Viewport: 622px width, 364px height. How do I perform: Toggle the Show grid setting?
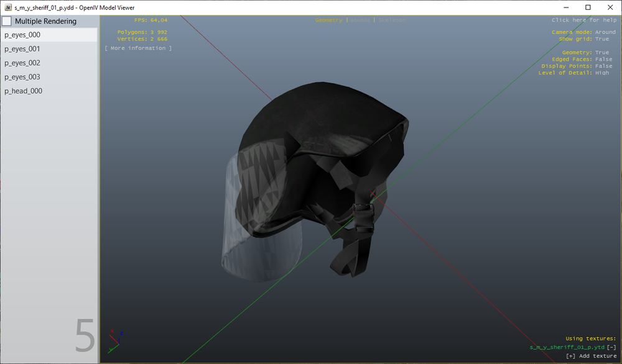coord(602,39)
